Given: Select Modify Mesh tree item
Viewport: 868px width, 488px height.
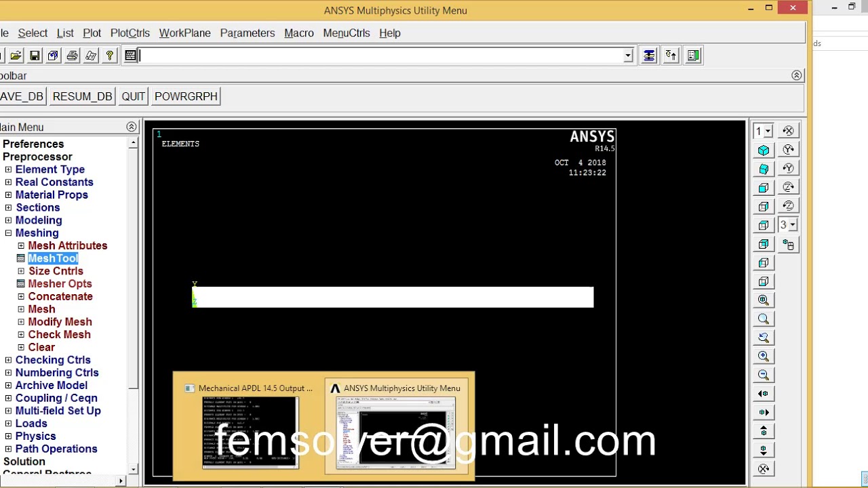Looking at the screenshot, I should [60, 322].
